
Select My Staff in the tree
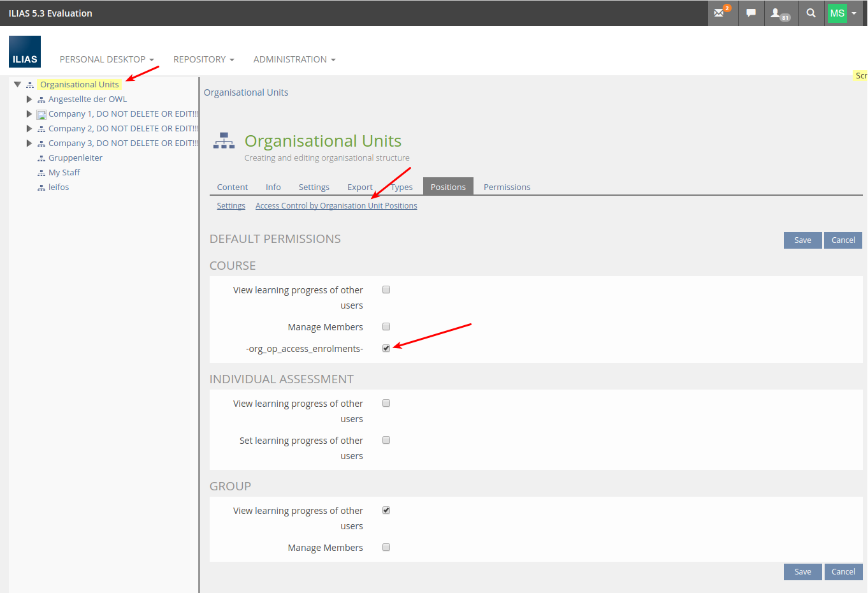coord(64,173)
